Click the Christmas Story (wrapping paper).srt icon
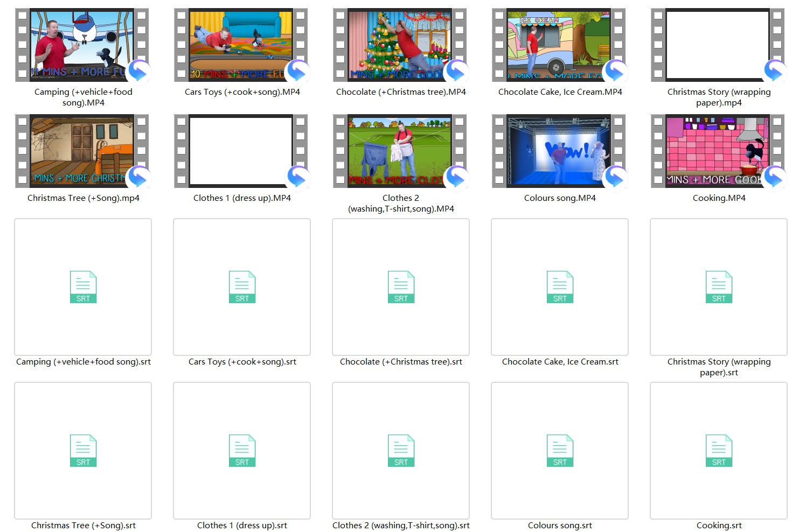This screenshot has height=532, width=806. click(719, 287)
